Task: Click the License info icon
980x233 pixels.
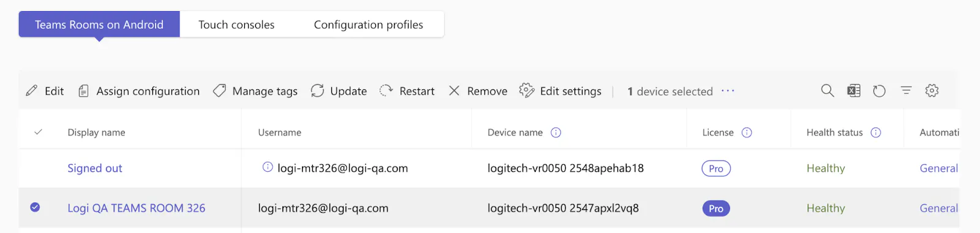Action: pyautogui.click(x=747, y=132)
